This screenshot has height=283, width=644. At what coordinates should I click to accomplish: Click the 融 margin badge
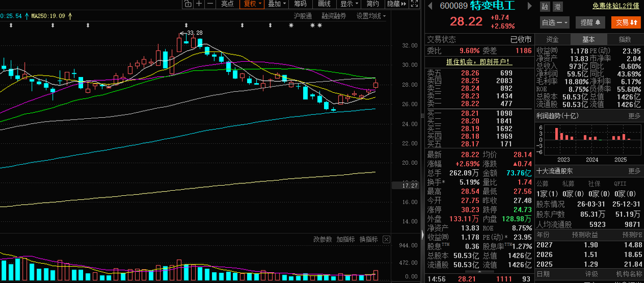[x=545, y=6]
